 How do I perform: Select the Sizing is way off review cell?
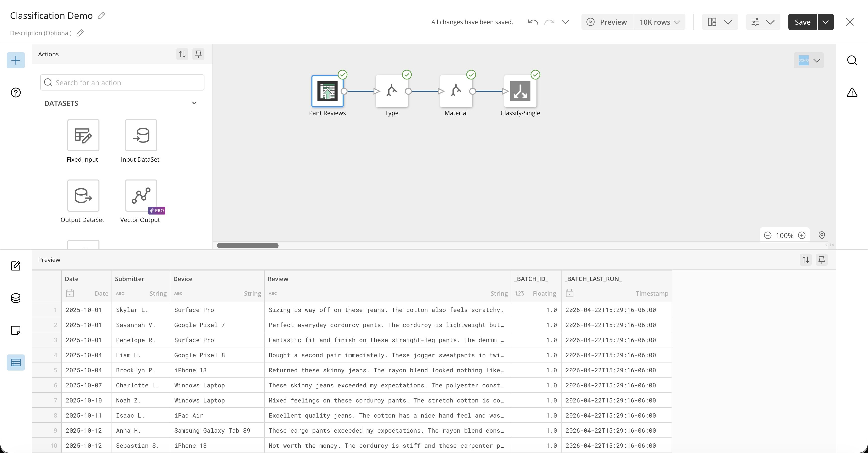[388, 310]
